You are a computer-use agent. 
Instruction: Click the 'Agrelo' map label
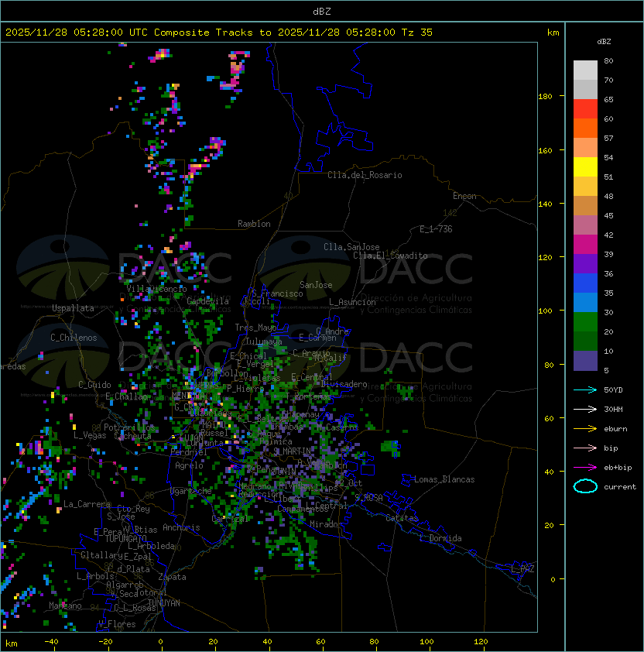click(189, 465)
